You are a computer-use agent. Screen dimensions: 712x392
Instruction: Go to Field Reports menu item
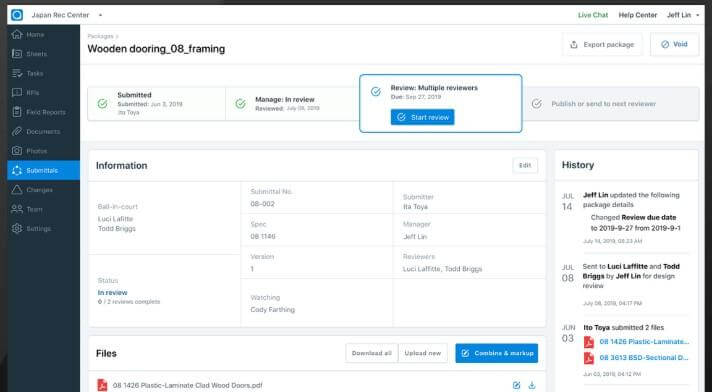click(46, 112)
